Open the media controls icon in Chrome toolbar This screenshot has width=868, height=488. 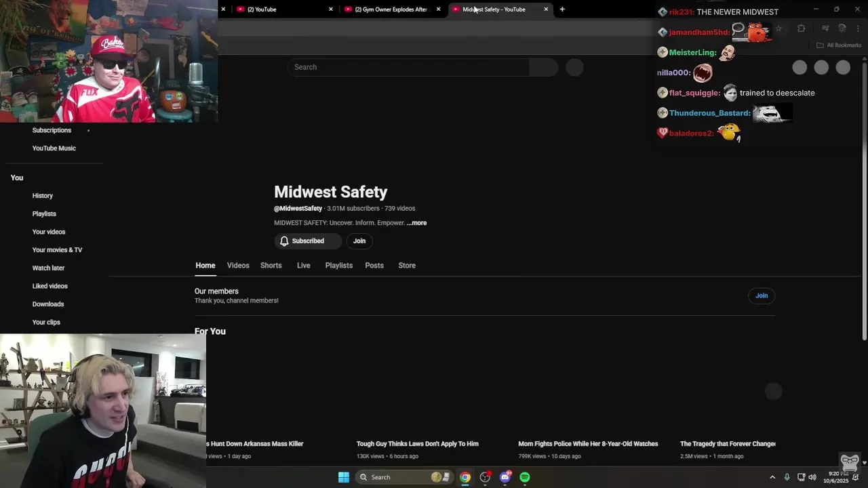point(825,28)
